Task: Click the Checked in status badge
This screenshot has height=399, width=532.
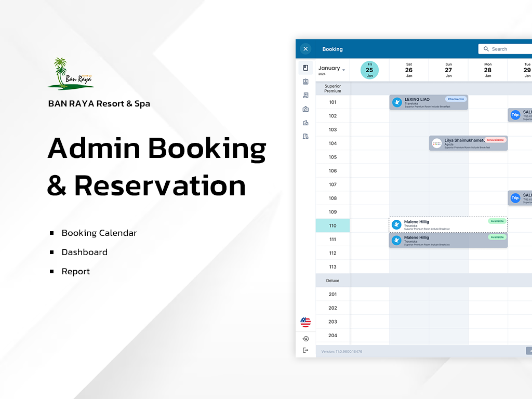Action: coord(456,99)
